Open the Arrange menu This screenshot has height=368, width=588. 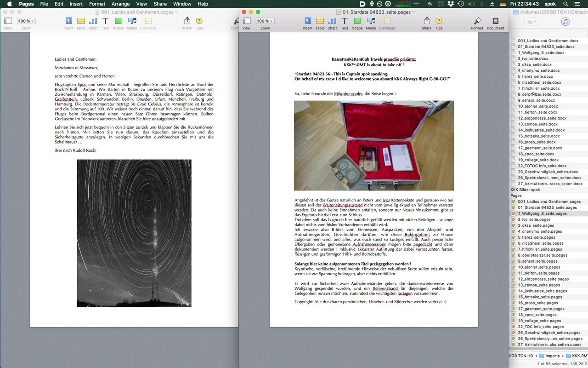click(121, 4)
